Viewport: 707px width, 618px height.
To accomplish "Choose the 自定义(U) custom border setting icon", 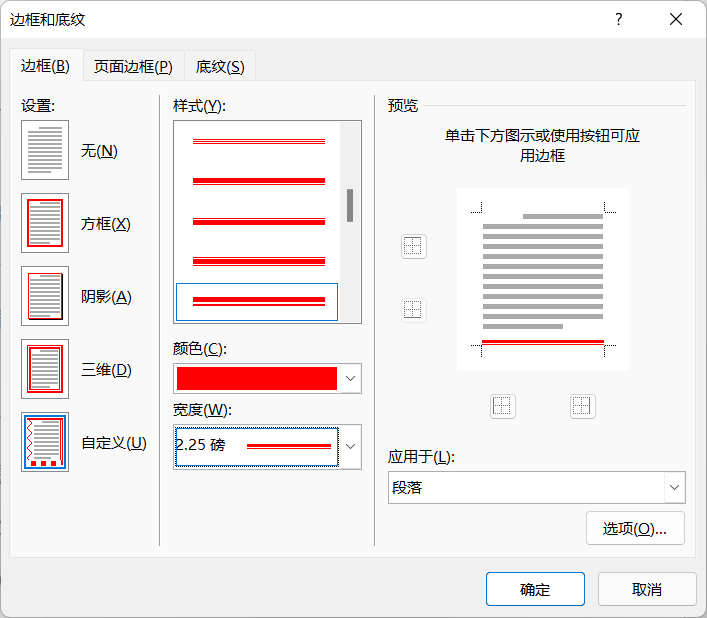I will (45, 442).
